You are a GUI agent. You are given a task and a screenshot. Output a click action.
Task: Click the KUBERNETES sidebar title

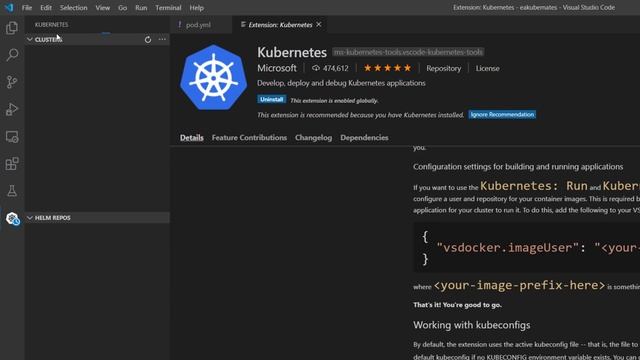51,25
